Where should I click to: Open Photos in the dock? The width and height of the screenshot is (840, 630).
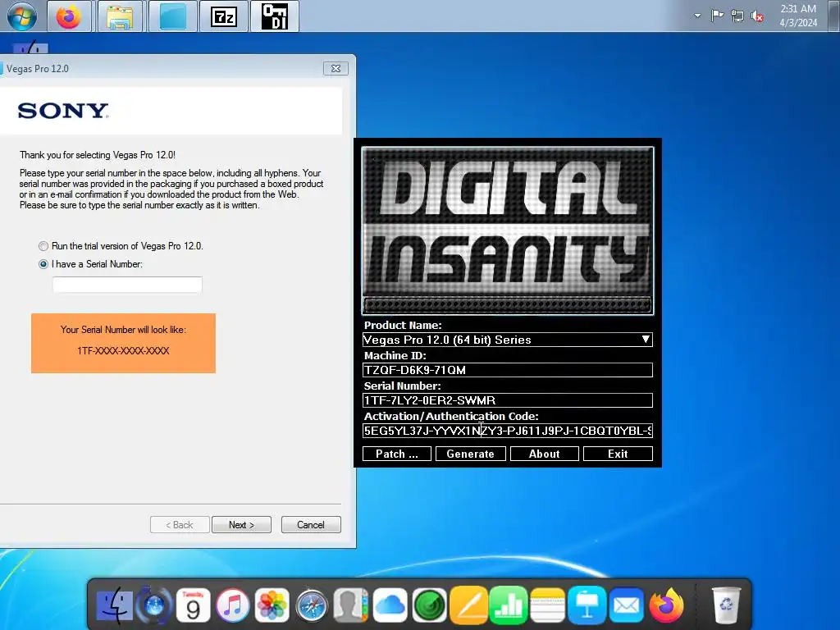pos(272,605)
